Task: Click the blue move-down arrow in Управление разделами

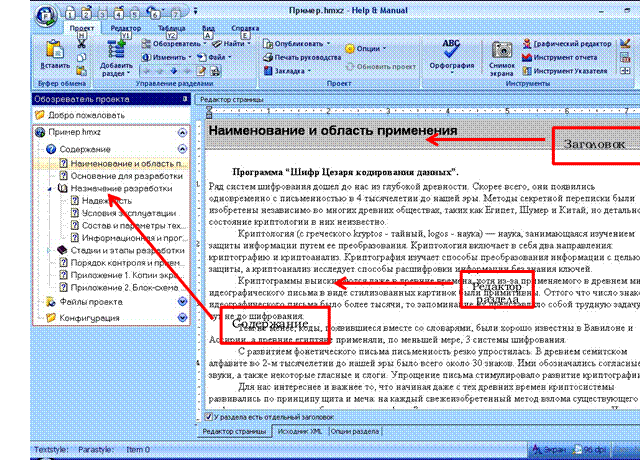Action: point(174,71)
